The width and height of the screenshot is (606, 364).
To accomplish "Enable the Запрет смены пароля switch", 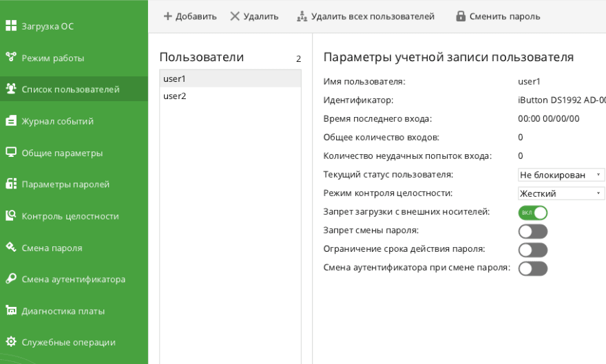I will coord(533,231).
